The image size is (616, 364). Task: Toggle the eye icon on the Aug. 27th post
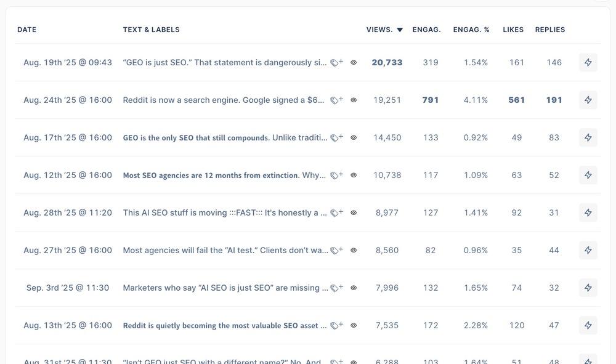coord(354,251)
